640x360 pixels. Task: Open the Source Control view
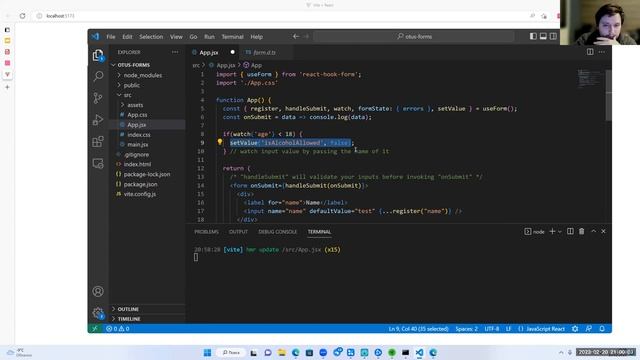pos(98,98)
